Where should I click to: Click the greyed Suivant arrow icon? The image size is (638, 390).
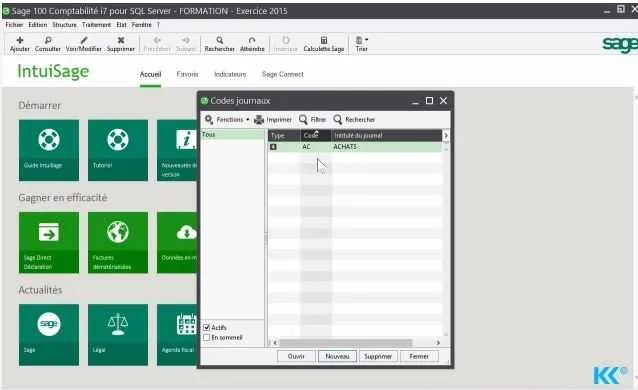point(186,40)
